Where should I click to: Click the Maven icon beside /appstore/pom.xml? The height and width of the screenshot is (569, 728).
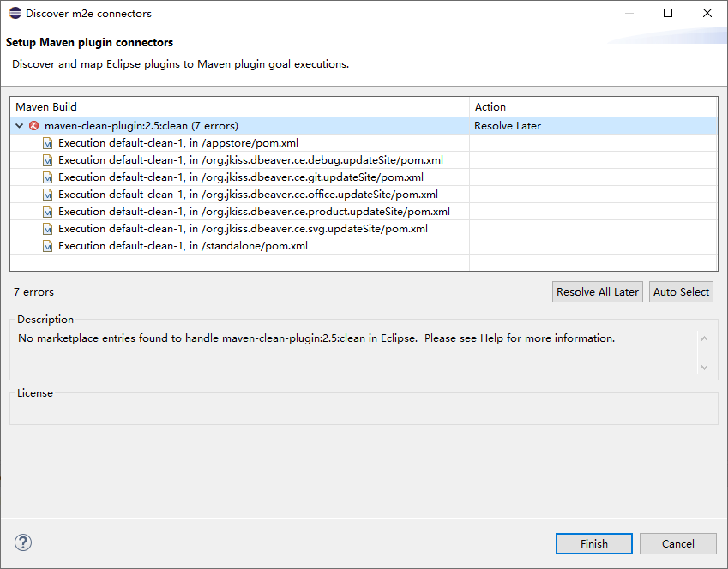[x=47, y=142]
